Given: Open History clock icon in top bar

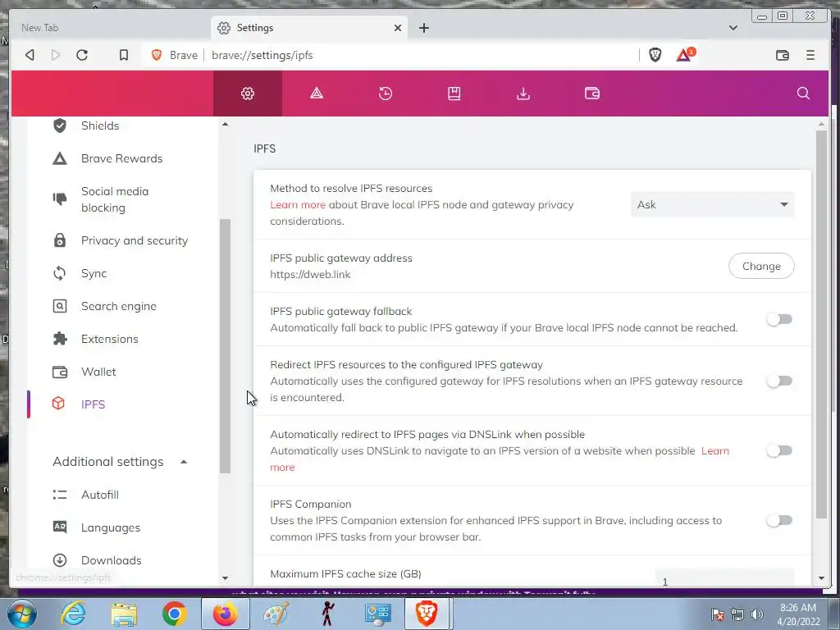Looking at the screenshot, I should click(x=386, y=94).
